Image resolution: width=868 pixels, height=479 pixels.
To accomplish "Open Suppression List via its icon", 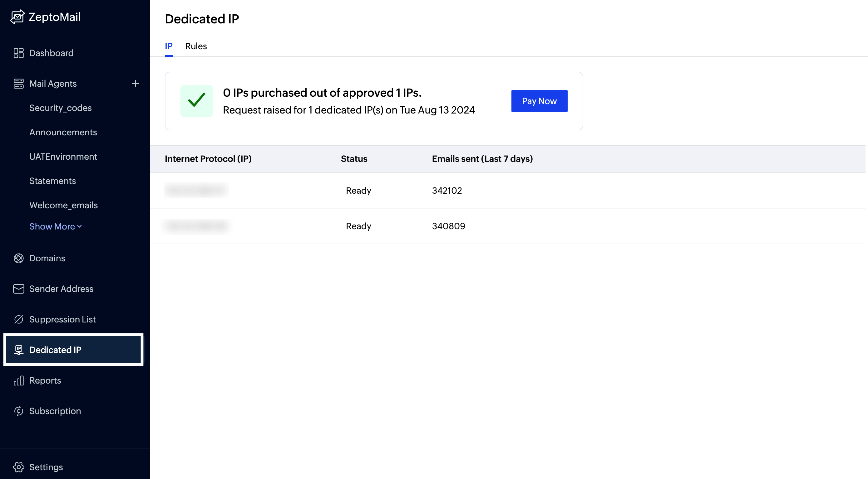I will (18, 319).
